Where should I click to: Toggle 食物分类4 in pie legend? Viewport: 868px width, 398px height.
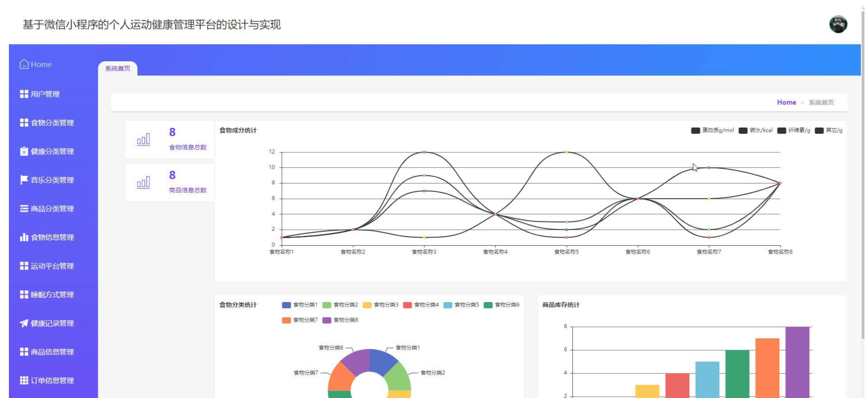(421, 305)
